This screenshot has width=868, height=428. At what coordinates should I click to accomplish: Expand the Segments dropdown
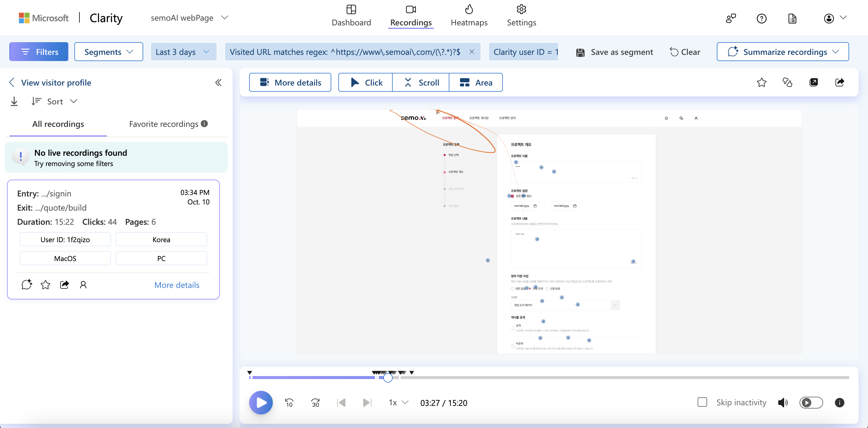tap(109, 52)
